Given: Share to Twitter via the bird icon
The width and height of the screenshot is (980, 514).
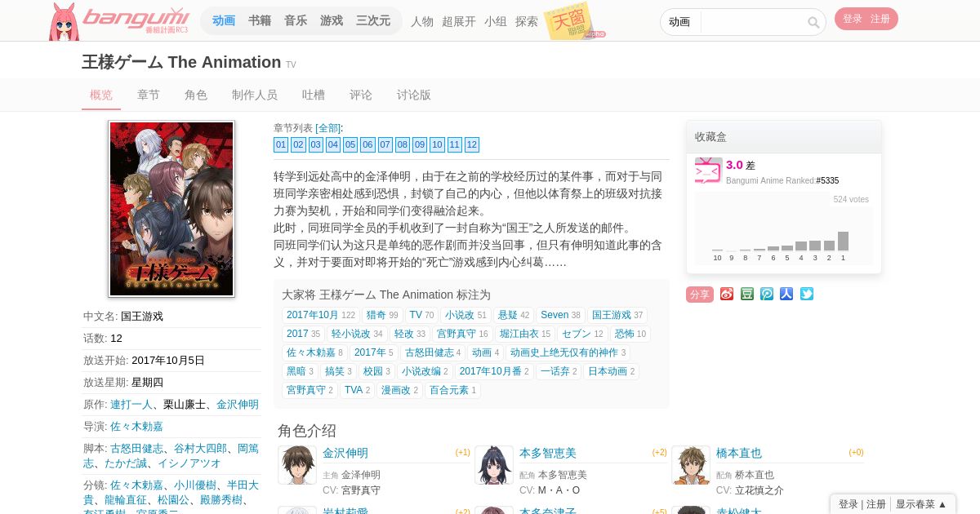Looking at the screenshot, I should pos(807,294).
